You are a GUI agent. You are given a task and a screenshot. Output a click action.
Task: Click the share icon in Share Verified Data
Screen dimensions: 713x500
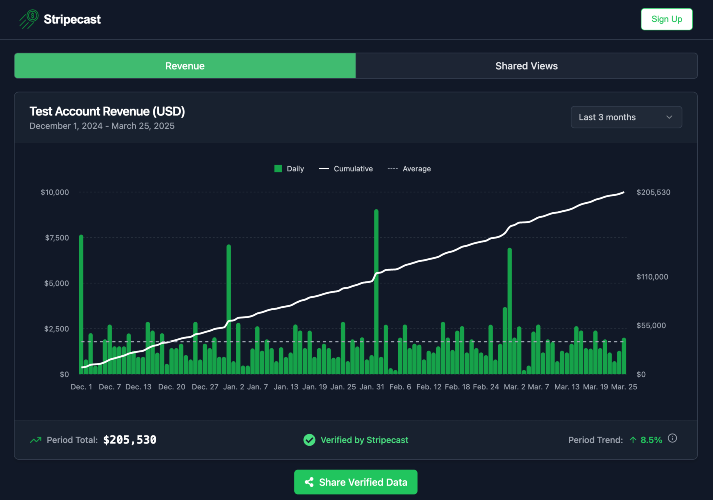pyautogui.click(x=309, y=482)
